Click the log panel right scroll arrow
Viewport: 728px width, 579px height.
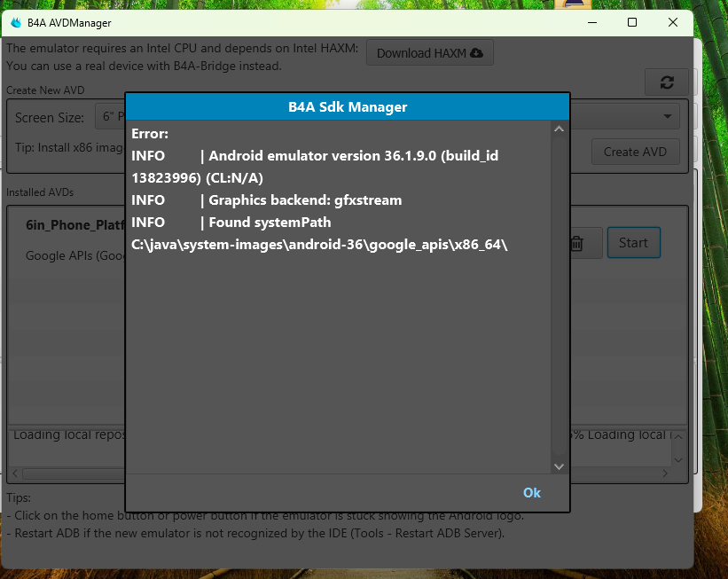click(665, 473)
